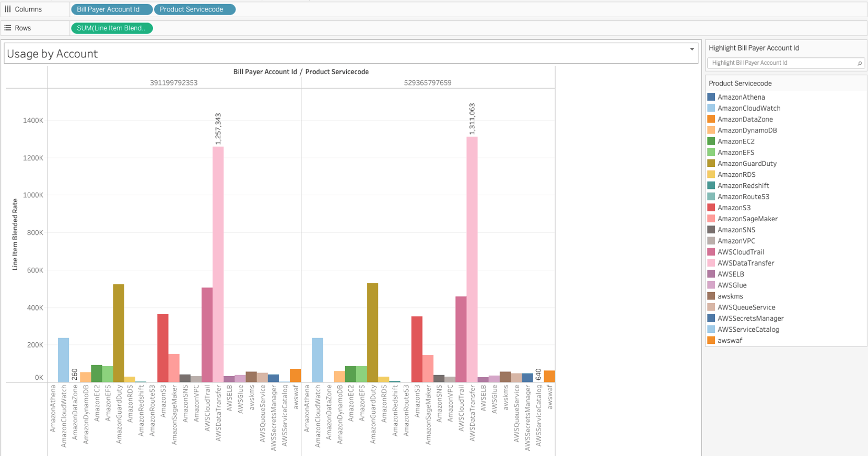Select AWSDataTransfer legend entry
This screenshot has height=456, width=868.
coord(745,263)
